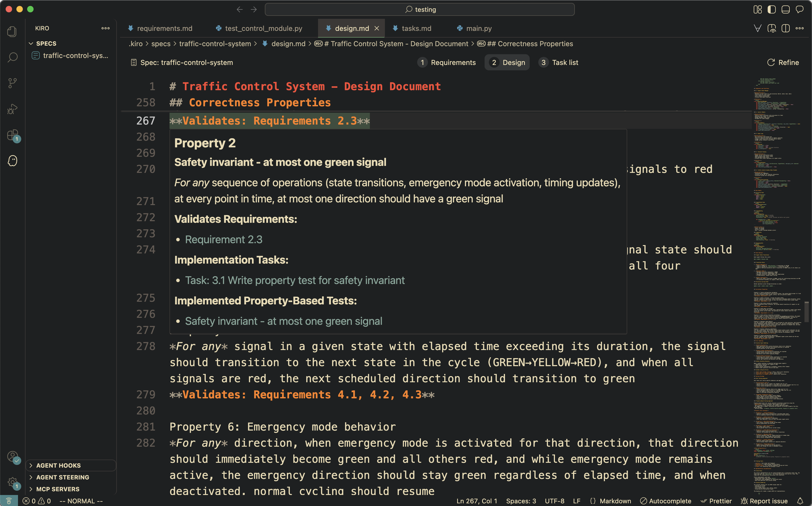Expand the AGENT HOOKS section
This screenshot has width=812, height=506.
58,465
